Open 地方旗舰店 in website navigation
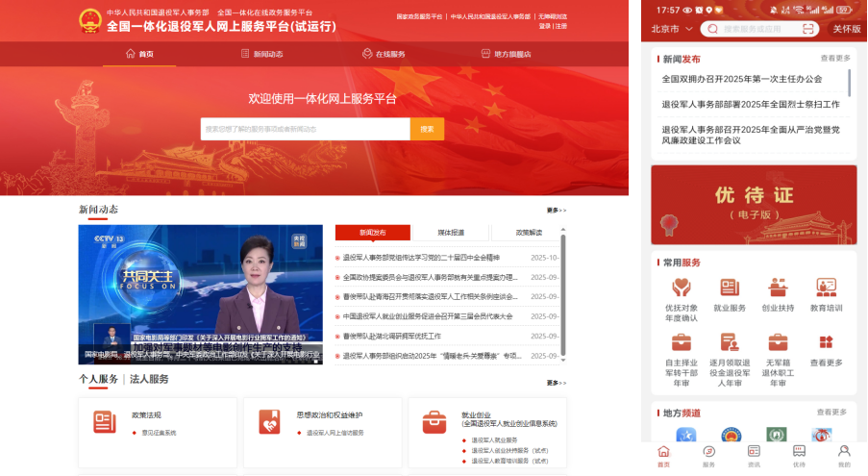Image resolution: width=868 pixels, height=476 pixels. 506,54
